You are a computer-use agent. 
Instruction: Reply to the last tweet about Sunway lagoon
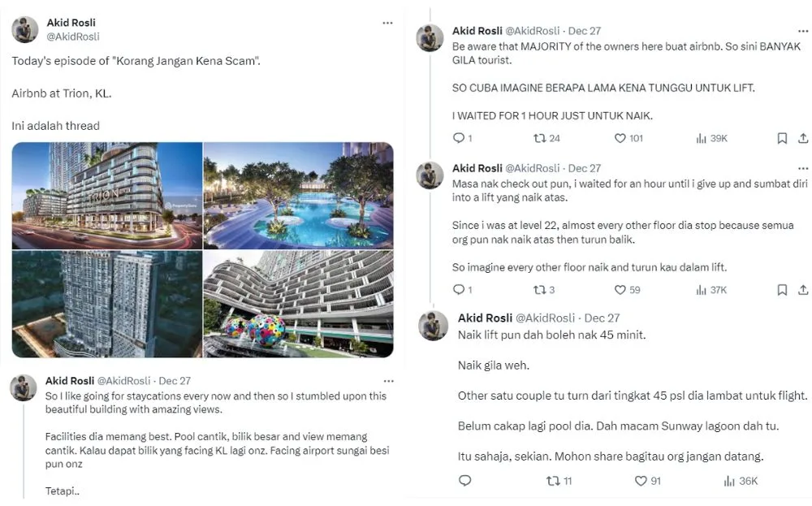click(x=464, y=481)
